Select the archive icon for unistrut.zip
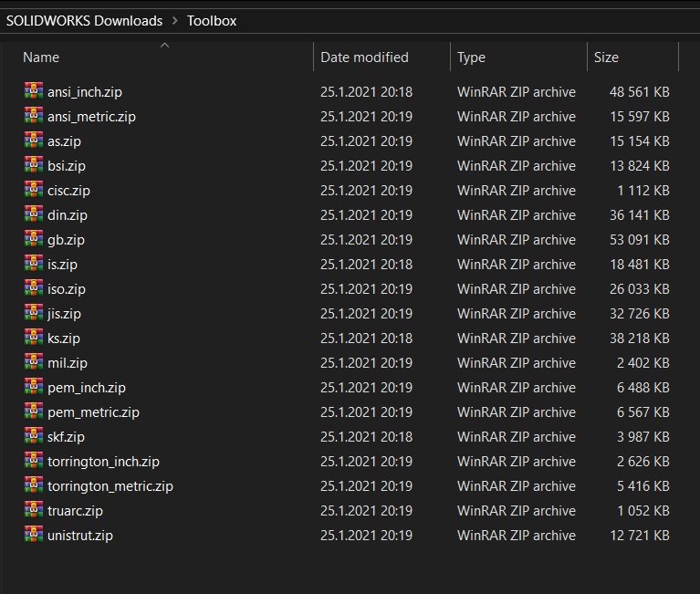 pos(34,534)
